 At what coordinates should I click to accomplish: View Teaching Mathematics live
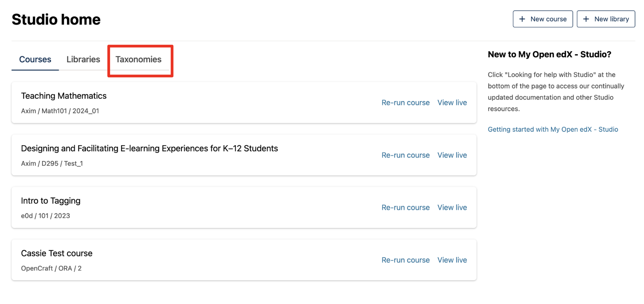tap(452, 103)
